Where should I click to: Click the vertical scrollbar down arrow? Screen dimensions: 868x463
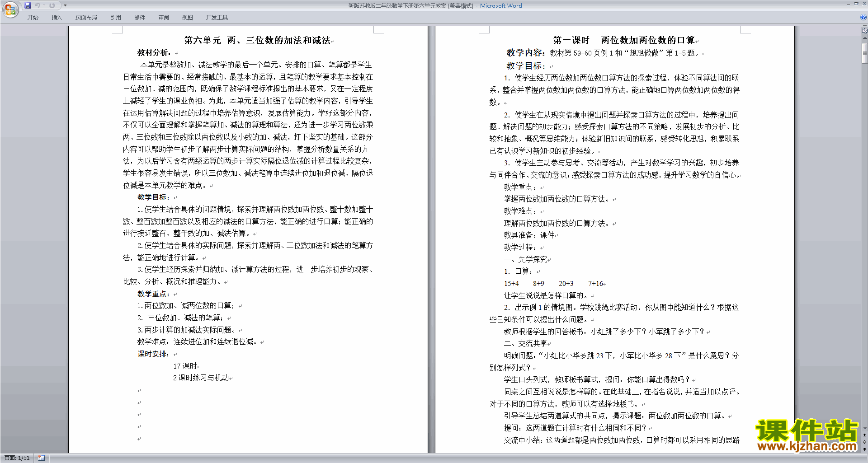coord(865,428)
